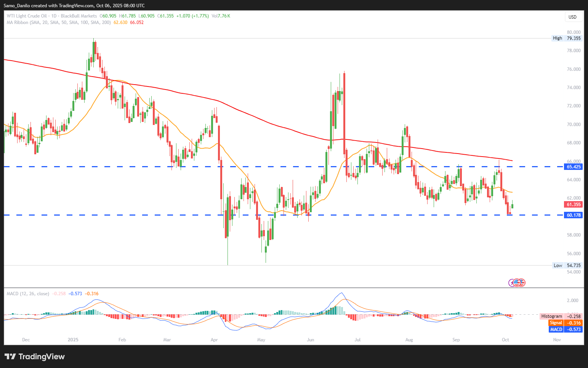Select the 65.425 resistance price label

[x=573, y=167]
